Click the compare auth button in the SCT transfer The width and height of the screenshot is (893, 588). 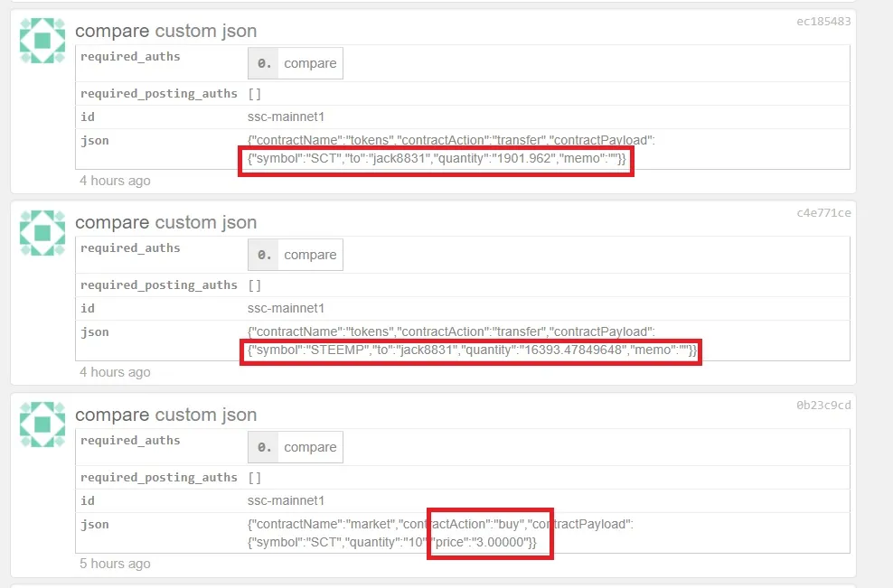point(296,63)
